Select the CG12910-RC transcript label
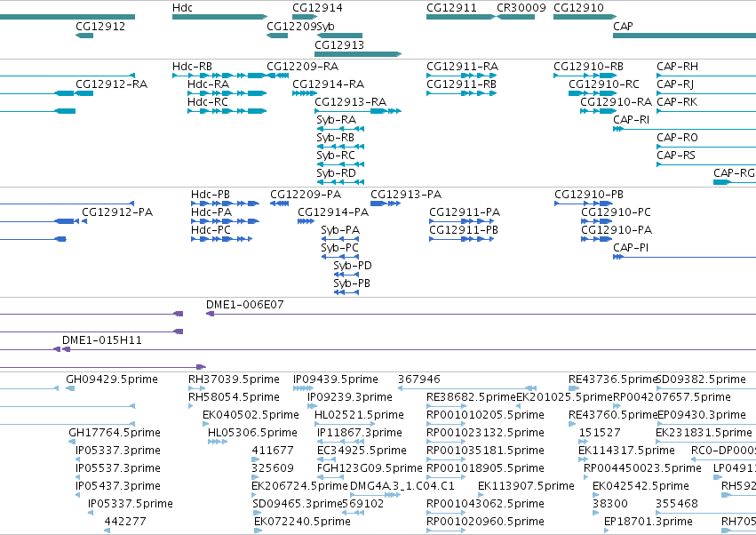The height and width of the screenshot is (535, 756). click(x=603, y=84)
